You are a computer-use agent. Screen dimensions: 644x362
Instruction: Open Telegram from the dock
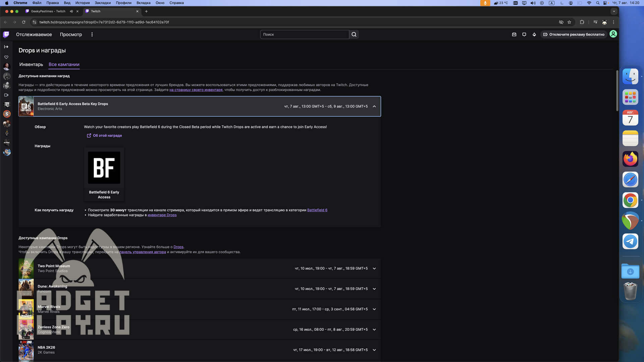tap(630, 241)
